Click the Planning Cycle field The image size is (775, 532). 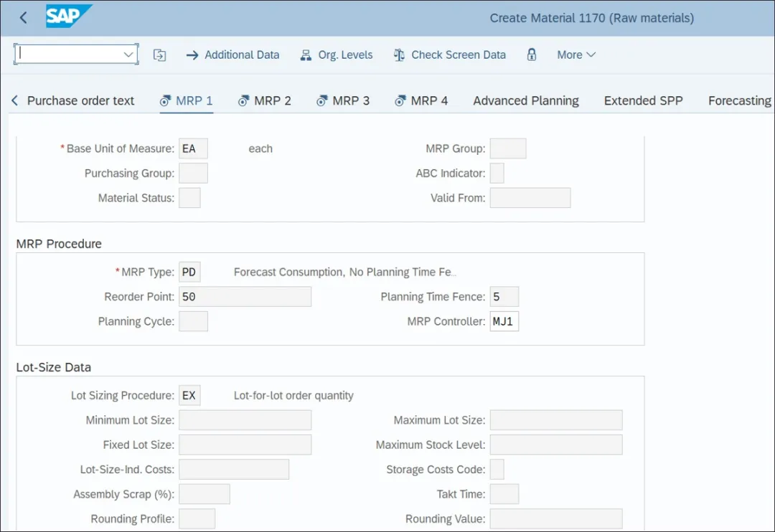point(193,322)
